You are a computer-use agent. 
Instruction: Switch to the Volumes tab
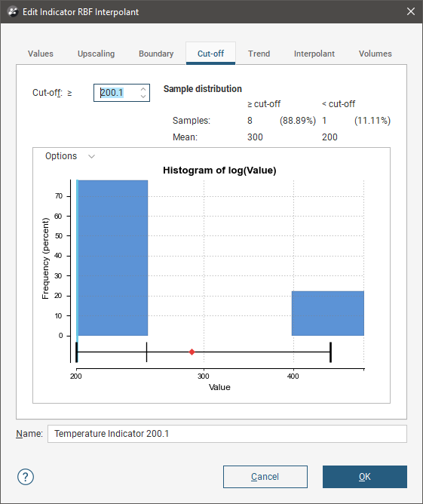coord(375,54)
